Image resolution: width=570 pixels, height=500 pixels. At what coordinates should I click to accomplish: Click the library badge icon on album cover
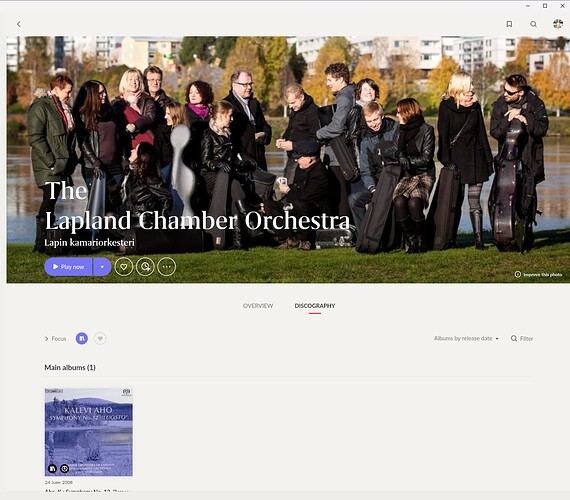[52, 469]
